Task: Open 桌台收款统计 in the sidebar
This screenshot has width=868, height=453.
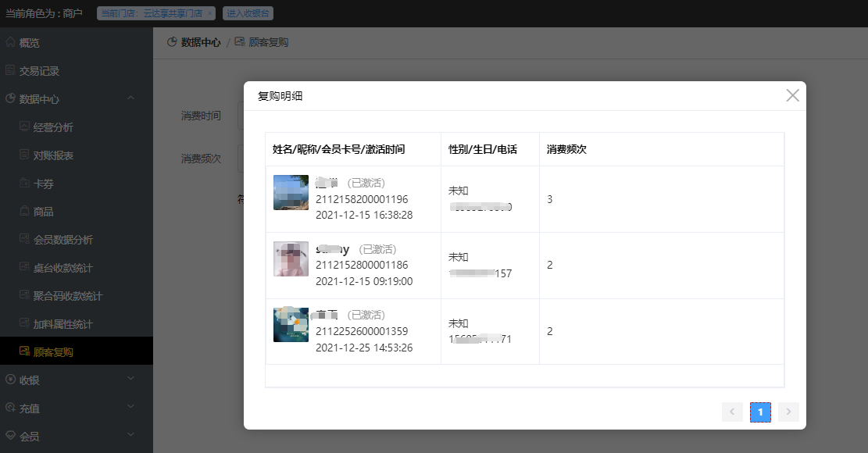Action: point(77,268)
